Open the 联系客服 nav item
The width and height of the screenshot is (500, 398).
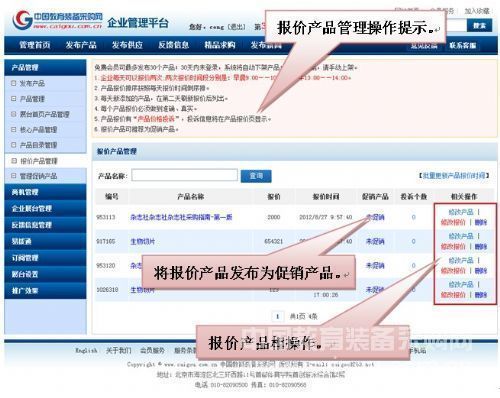point(462,45)
